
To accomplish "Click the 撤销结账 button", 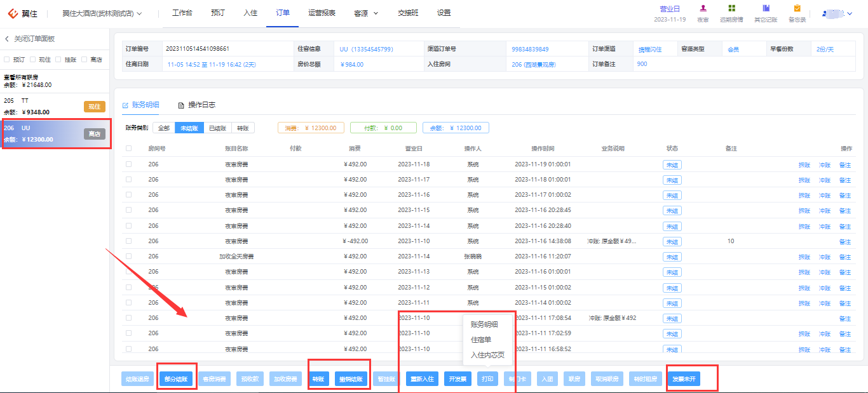I will pos(351,379).
